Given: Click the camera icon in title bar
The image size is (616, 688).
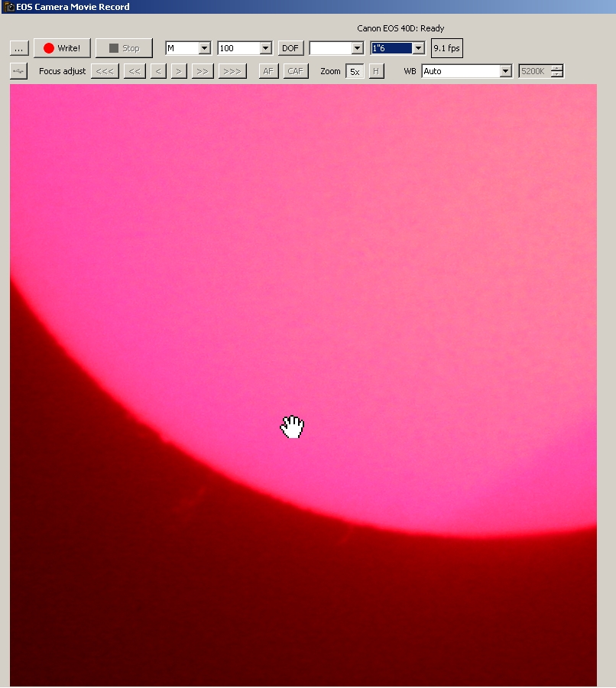Looking at the screenshot, I should tap(8, 7).
